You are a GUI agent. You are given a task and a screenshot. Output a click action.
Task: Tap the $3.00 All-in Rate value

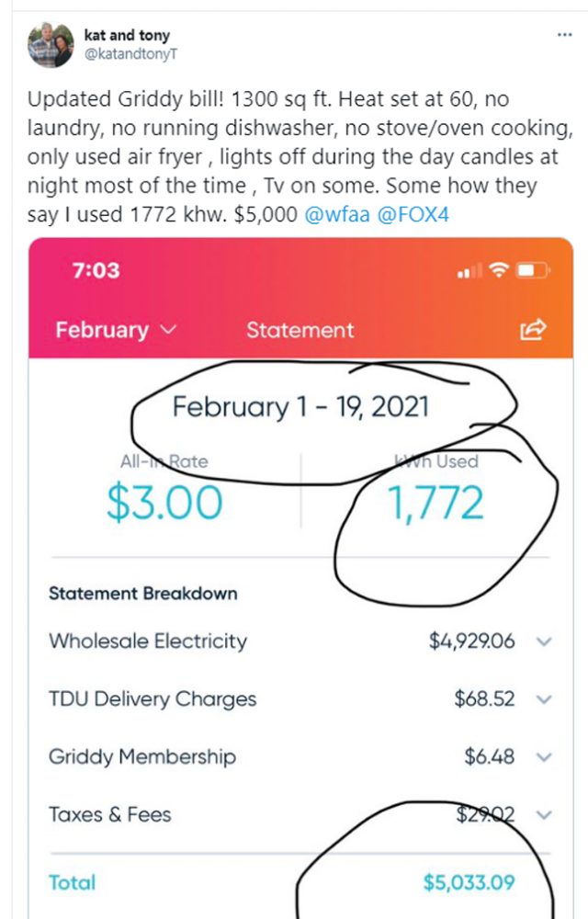pos(164,503)
